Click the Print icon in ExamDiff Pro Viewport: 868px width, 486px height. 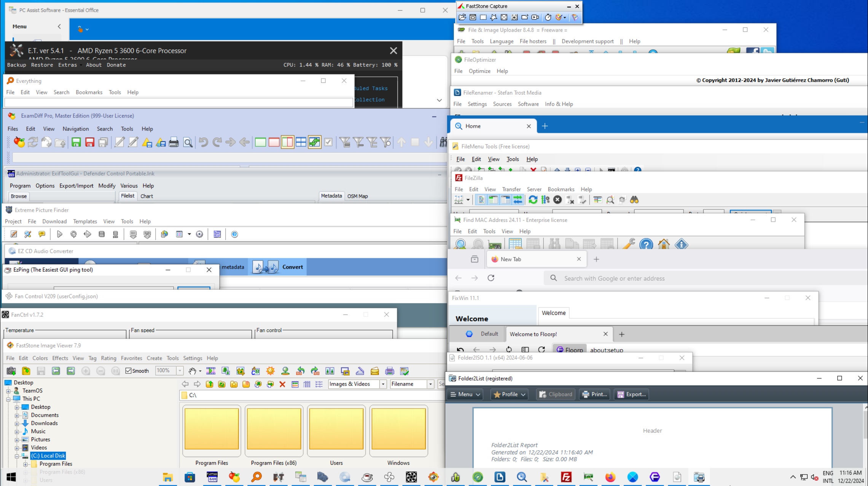pos(174,143)
